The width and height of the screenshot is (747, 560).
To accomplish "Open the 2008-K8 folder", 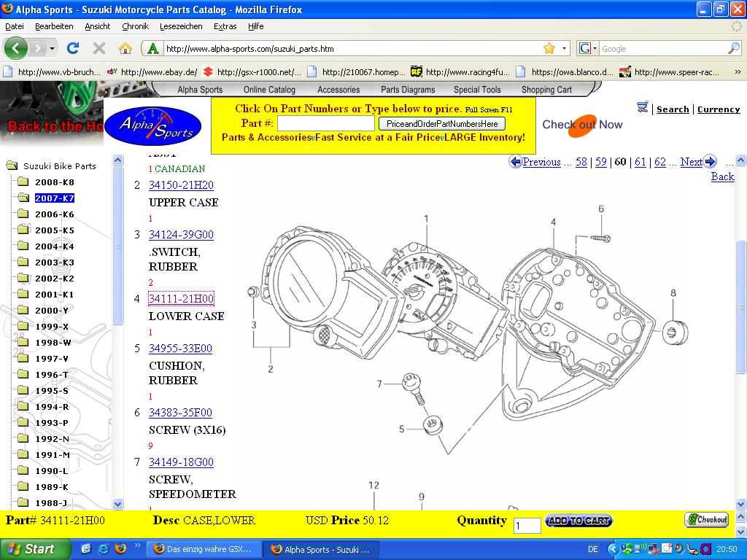I will coord(47,182).
